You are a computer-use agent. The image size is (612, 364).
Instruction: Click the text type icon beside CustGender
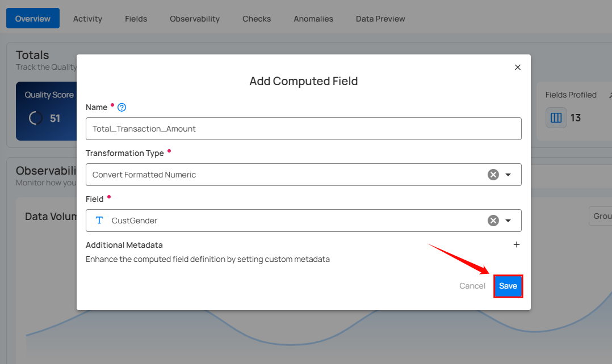click(99, 221)
